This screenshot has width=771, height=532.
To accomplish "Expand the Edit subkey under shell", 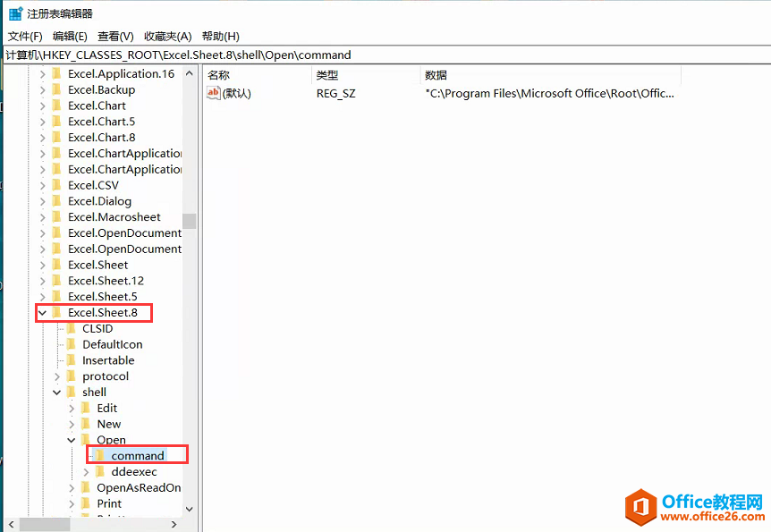I will pyautogui.click(x=72, y=408).
